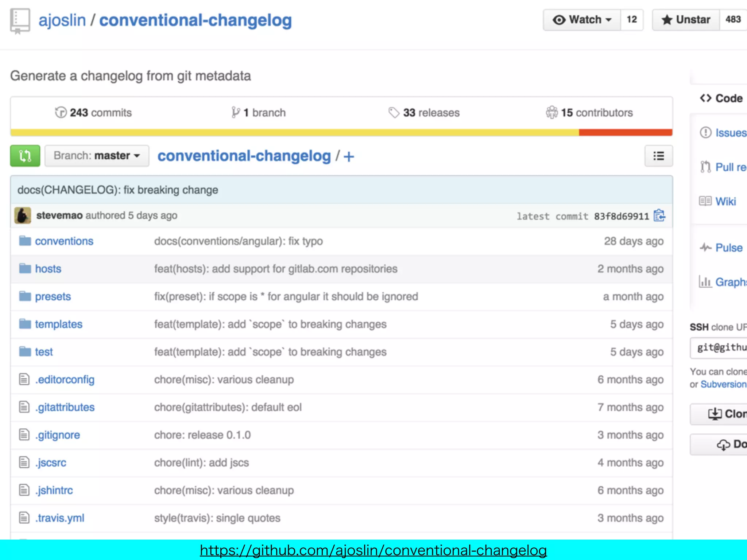
Task: Click the .jscsrc file icon
Action: point(24,462)
